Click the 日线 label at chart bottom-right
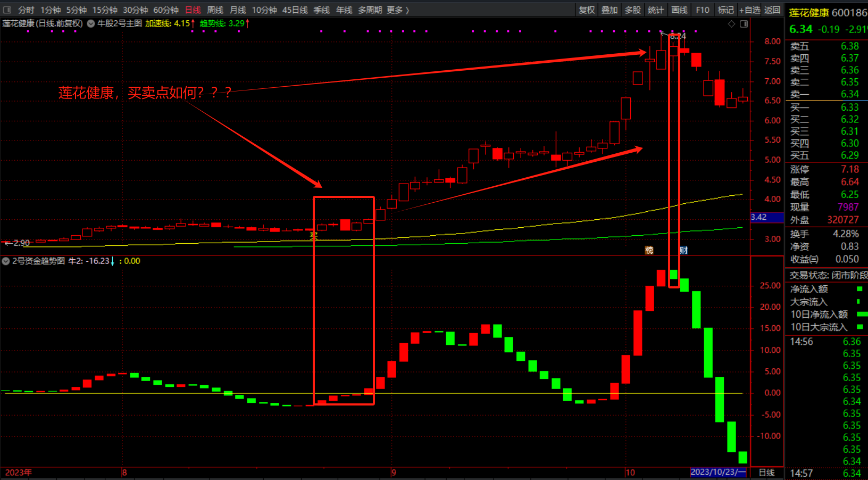The height and width of the screenshot is (480, 868). point(766,472)
